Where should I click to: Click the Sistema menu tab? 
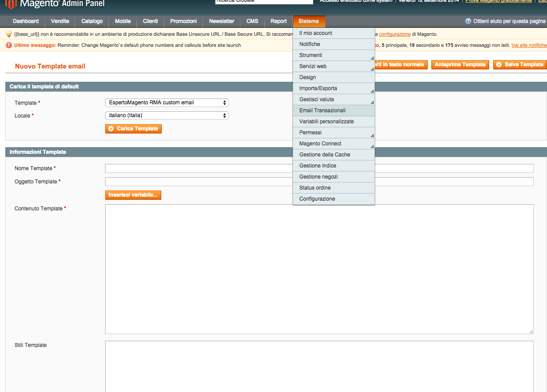pos(308,21)
